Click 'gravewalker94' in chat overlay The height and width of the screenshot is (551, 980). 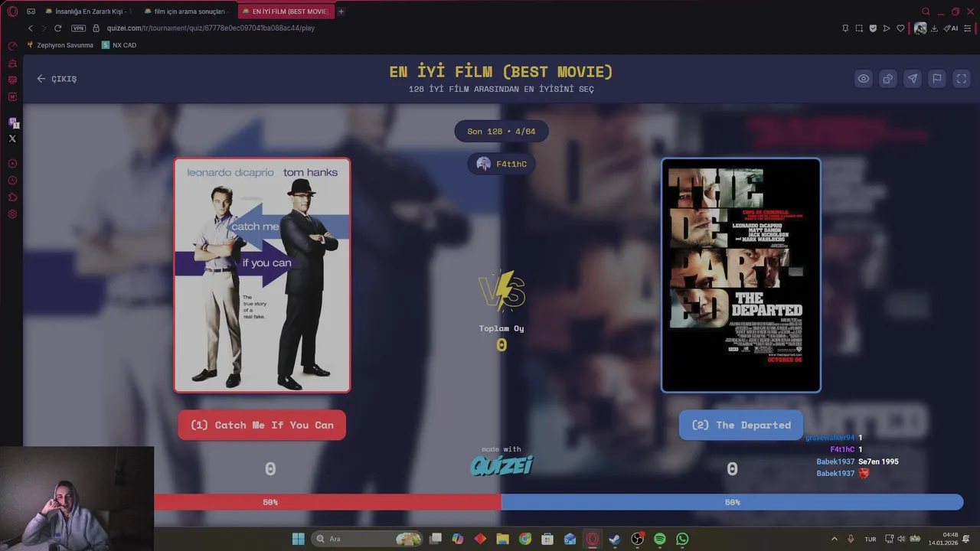tap(830, 438)
